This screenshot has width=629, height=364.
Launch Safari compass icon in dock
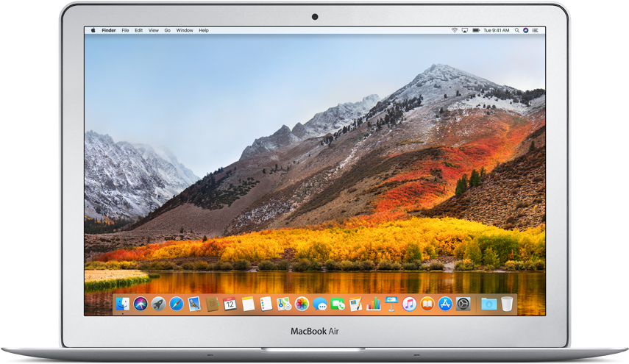177,304
